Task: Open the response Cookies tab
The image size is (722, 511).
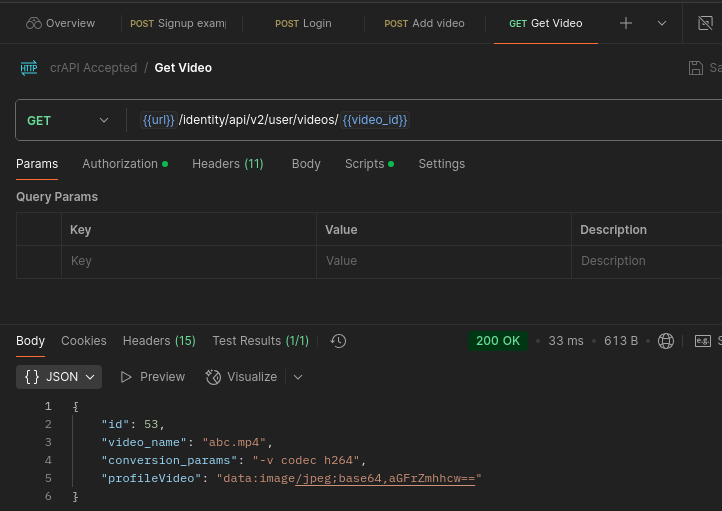Action: click(84, 341)
